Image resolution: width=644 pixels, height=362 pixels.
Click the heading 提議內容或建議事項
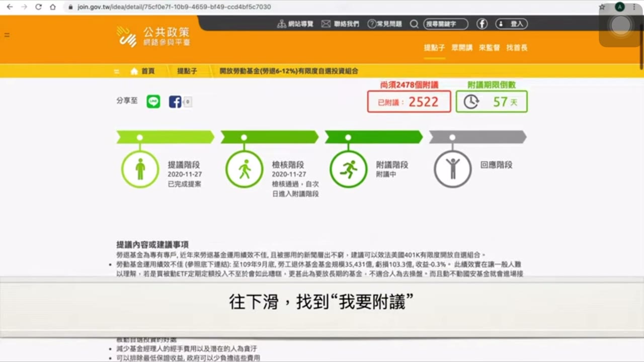pos(152,245)
